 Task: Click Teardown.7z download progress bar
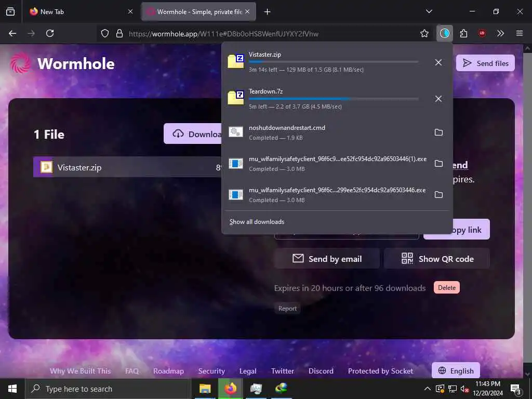(334, 99)
